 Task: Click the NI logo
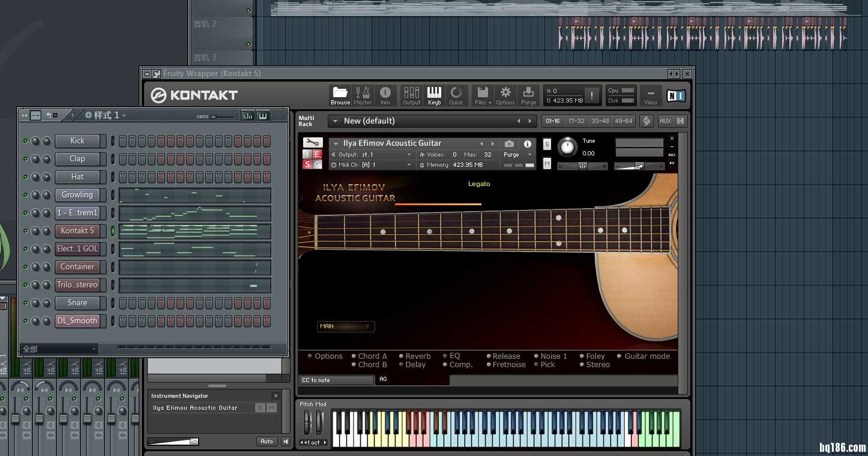point(676,95)
